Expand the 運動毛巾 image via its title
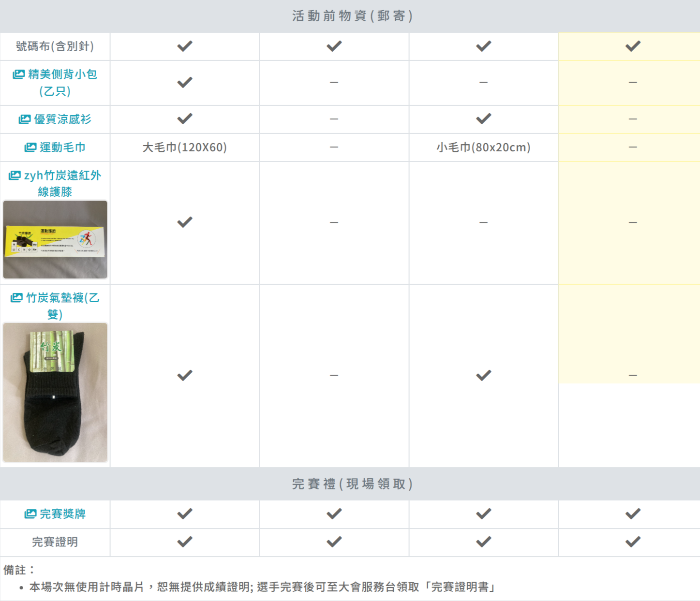 coord(62,147)
